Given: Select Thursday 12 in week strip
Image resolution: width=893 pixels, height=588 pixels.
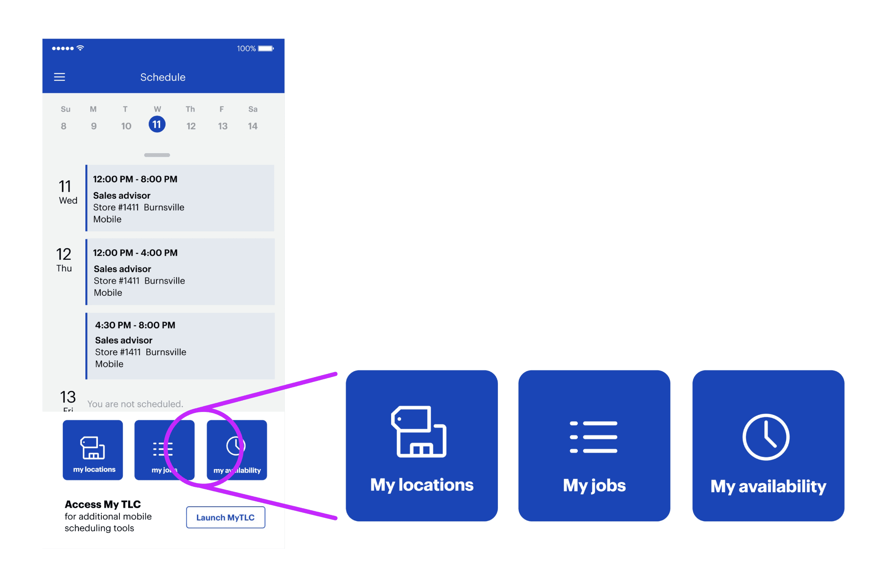Looking at the screenshot, I should [x=191, y=126].
